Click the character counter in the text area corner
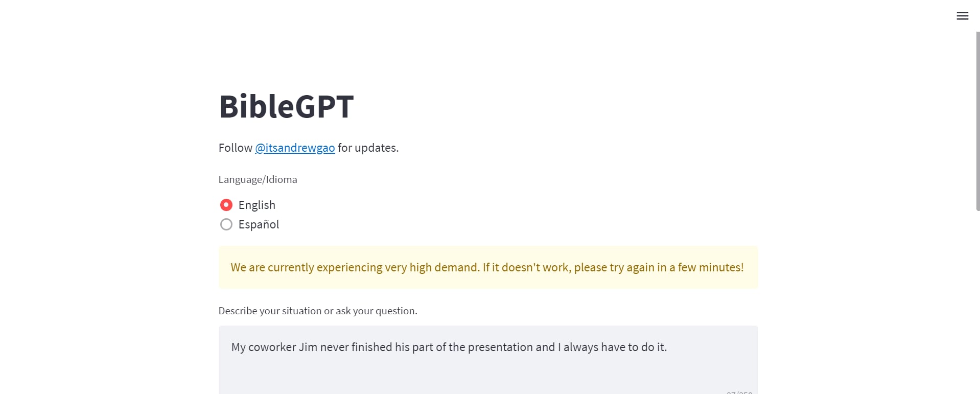 point(739,392)
